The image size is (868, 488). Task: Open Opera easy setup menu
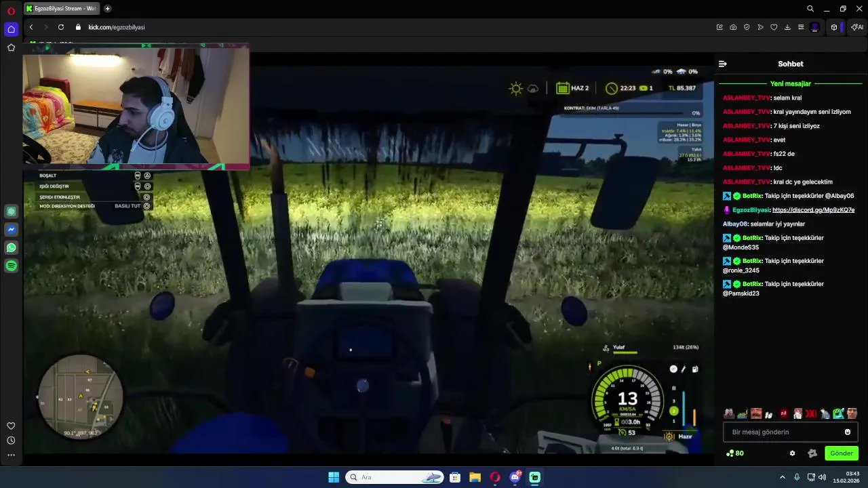tap(801, 27)
